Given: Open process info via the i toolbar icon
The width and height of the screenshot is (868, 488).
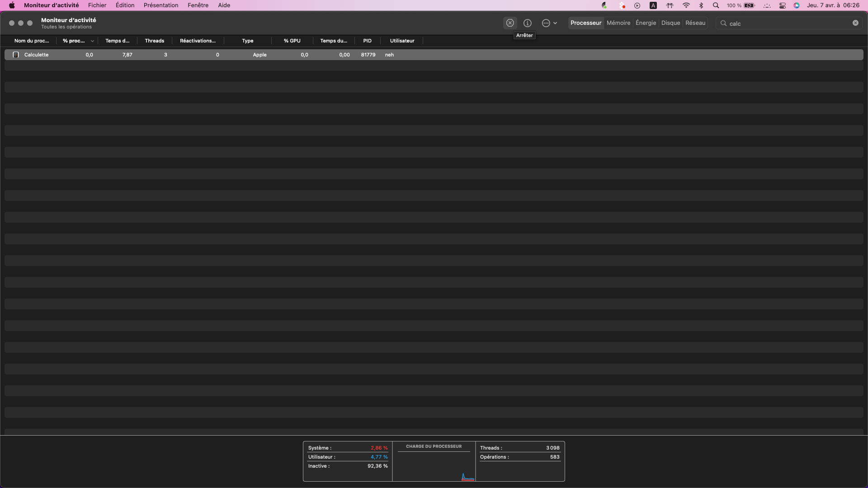Looking at the screenshot, I should (x=527, y=23).
